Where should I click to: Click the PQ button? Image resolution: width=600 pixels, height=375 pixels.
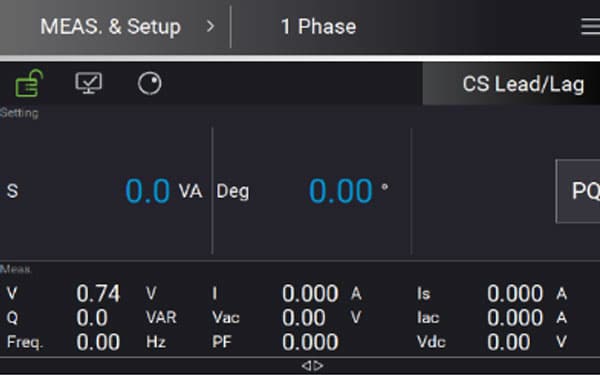[578, 191]
